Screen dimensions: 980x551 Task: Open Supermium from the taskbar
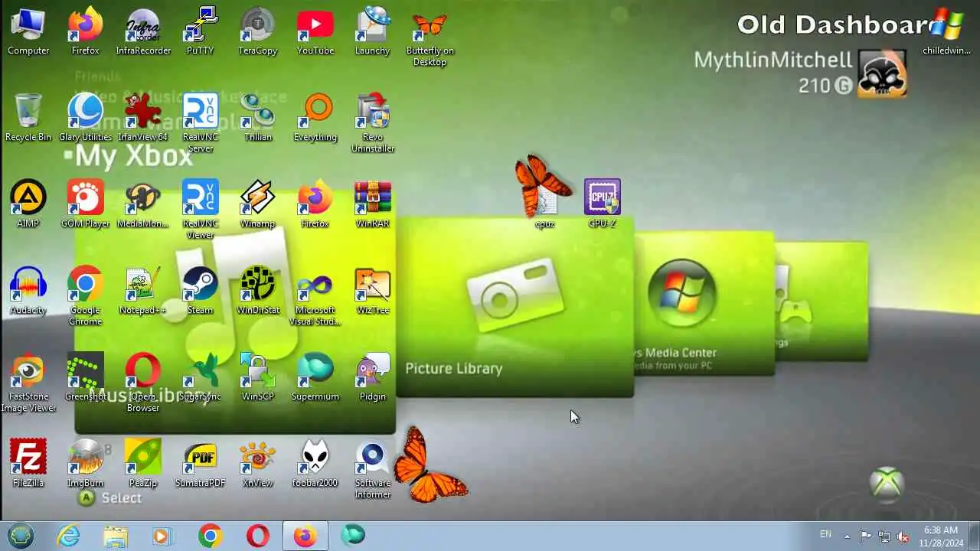pyautogui.click(x=353, y=536)
